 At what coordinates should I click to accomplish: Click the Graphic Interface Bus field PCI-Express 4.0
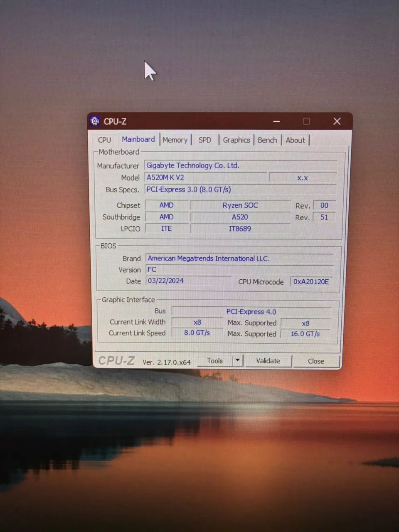251,311
